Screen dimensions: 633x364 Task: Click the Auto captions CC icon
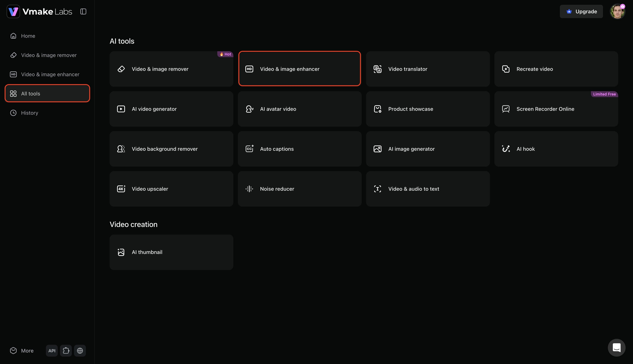[x=249, y=149]
